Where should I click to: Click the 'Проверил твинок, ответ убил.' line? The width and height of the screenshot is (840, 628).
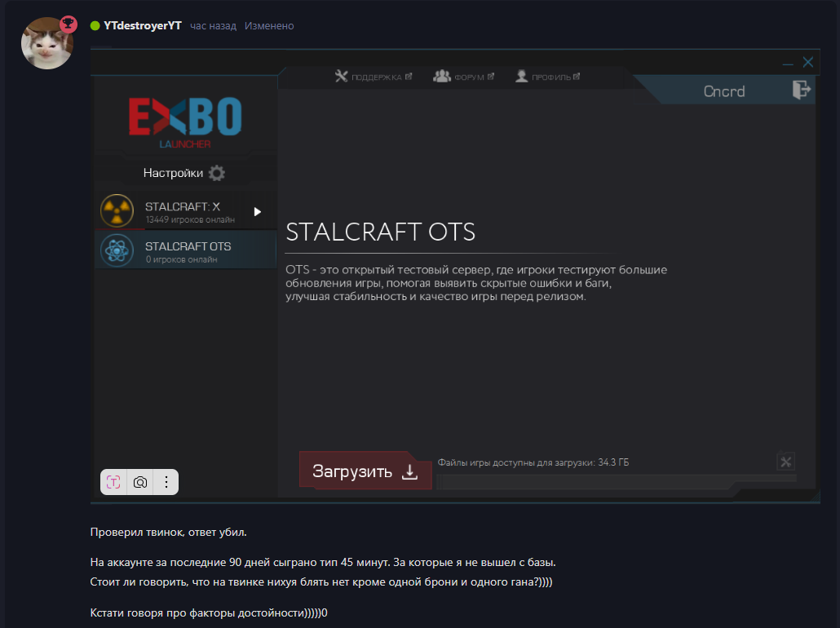168,532
